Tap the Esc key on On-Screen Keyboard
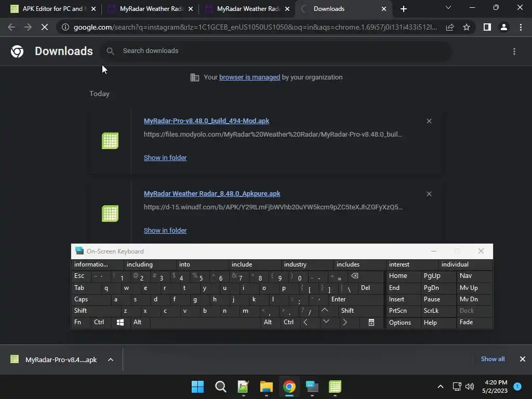The image size is (532, 399). pos(81,276)
